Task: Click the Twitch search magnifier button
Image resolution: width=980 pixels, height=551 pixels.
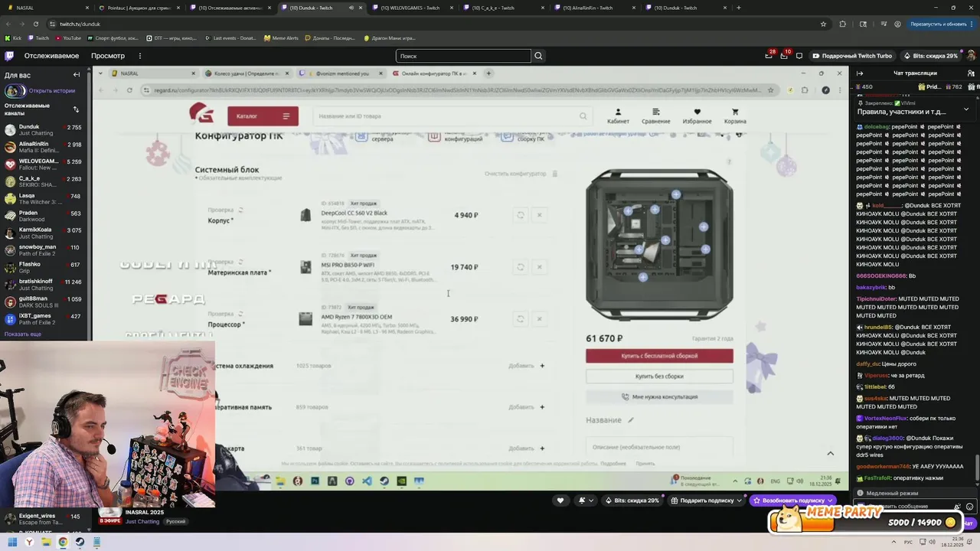Action: pos(538,56)
